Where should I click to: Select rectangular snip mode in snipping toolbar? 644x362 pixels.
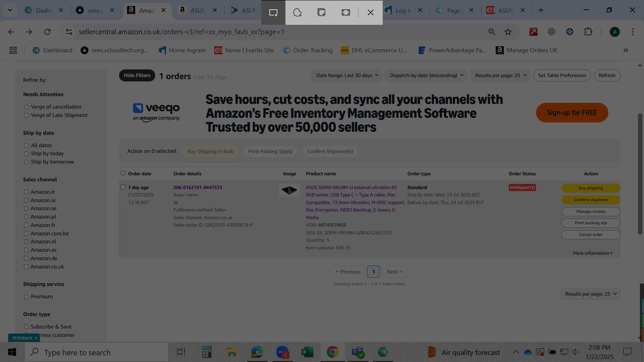coord(273,12)
